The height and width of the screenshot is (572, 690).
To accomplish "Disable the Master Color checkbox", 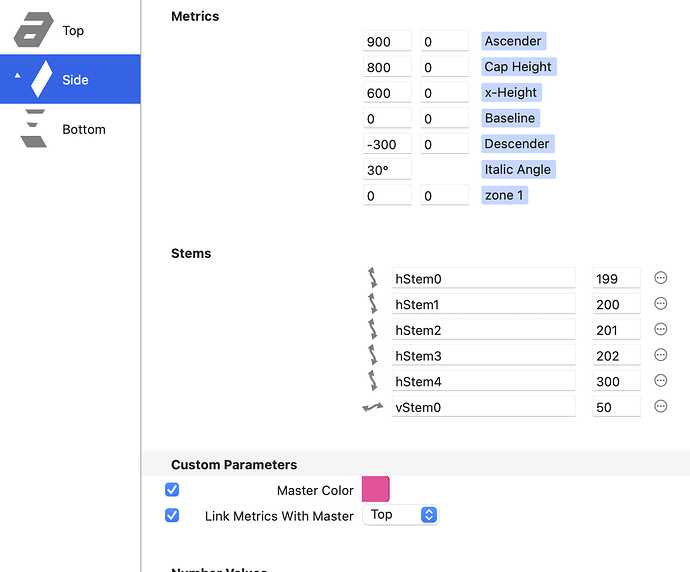I will click(x=172, y=490).
